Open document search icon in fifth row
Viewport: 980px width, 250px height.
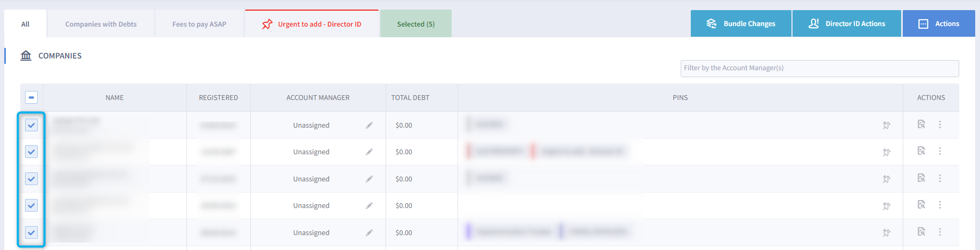click(x=921, y=232)
